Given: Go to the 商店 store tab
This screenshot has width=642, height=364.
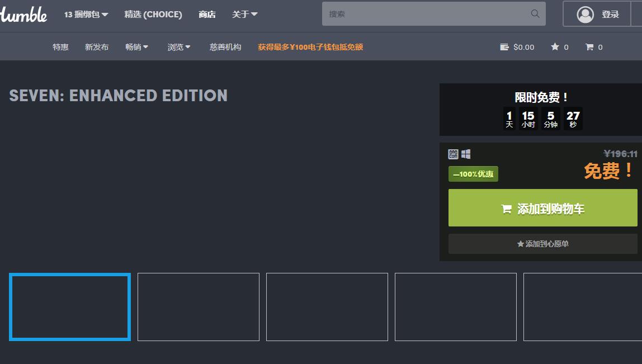Looking at the screenshot, I should pos(207,15).
